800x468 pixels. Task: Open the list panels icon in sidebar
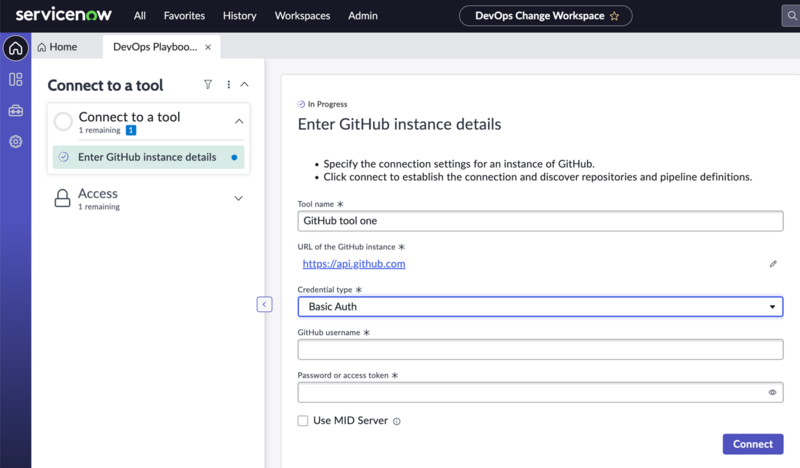click(x=16, y=80)
